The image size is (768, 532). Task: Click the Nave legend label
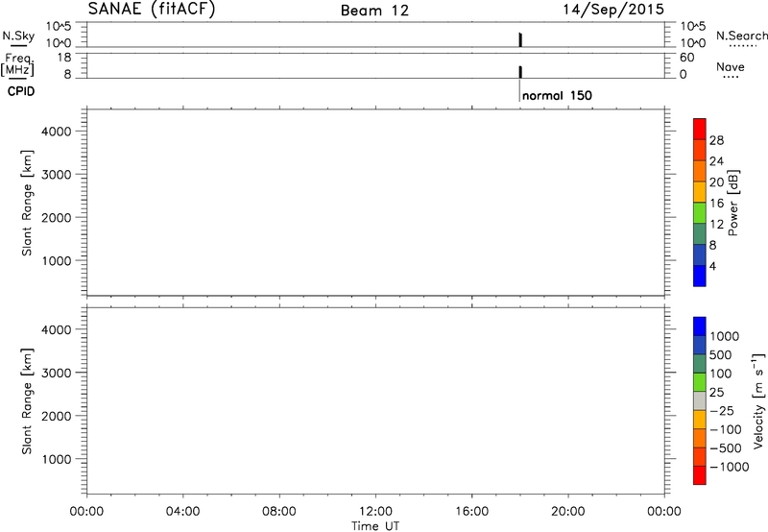pyautogui.click(x=731, y=66)
